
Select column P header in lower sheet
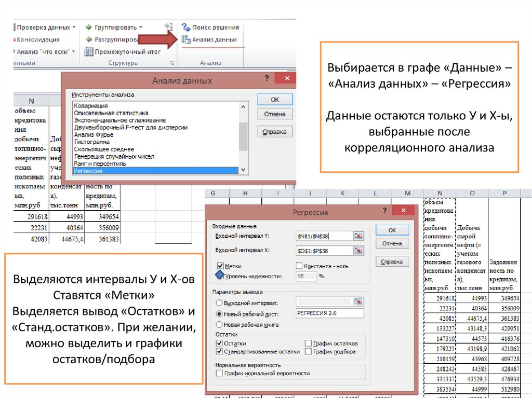(504, 193)
